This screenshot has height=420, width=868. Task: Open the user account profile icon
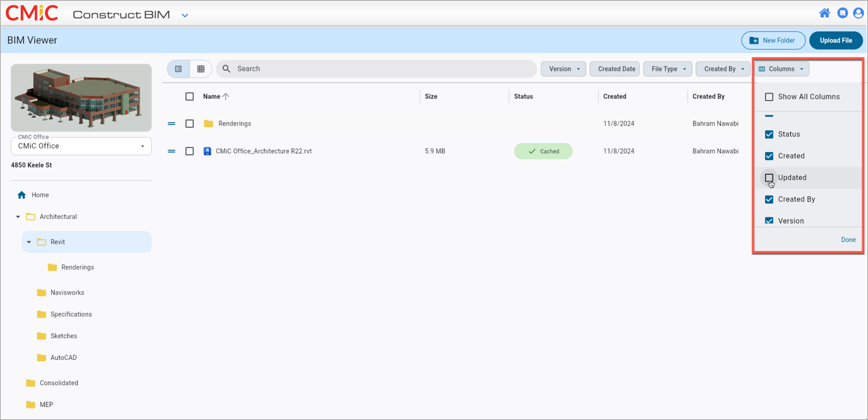[858, 13]
